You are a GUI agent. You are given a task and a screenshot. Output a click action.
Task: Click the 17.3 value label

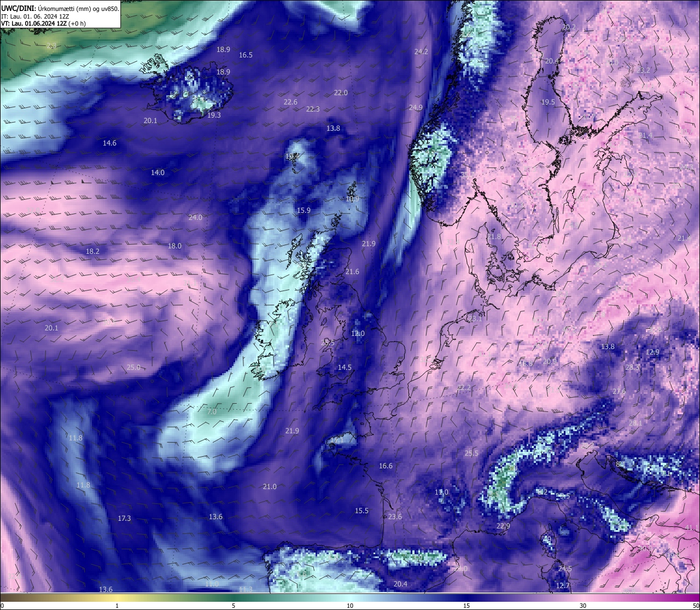(x=124, y=518)
